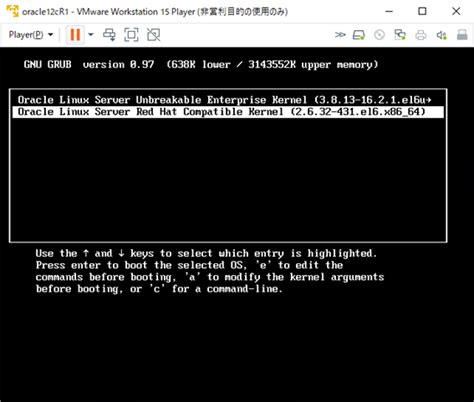Screen dimensions: 474x402
Task: Close the VMware Player window
Action: pyautogui.click(x=456, y=11)
